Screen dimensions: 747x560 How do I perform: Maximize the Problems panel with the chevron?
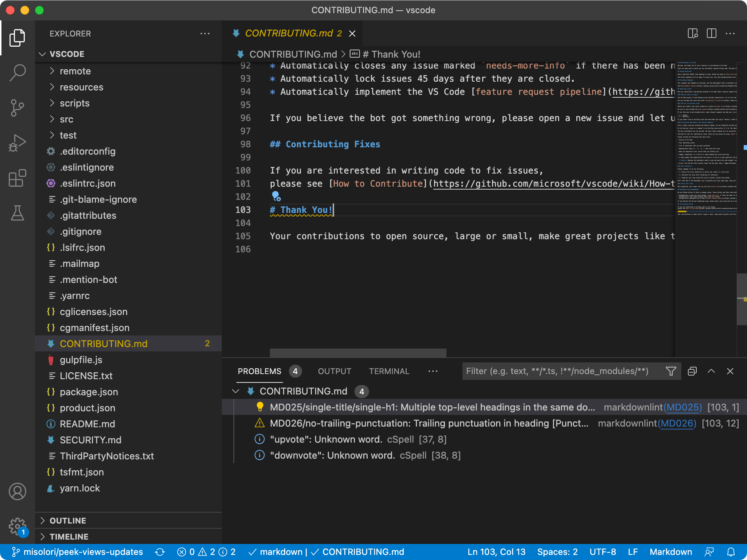point(711,371)
